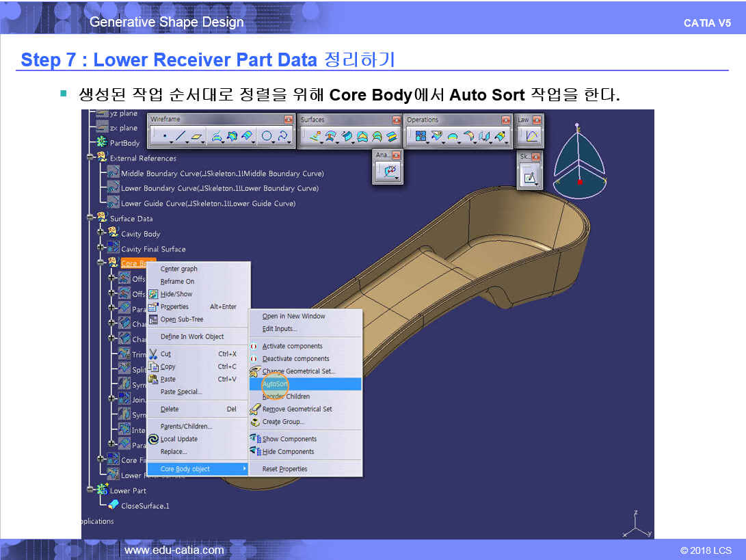This screenshot has height=560, width=746.
Task: Close the Wireframe toolbar
Action: (x=289, y=120)
